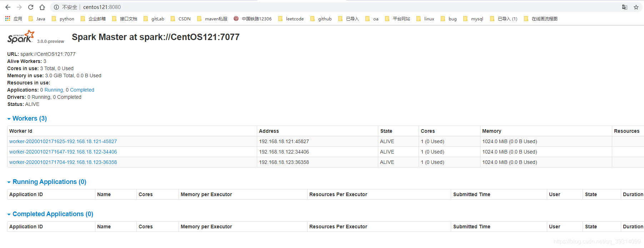Open the 已导入 (1) bookmark folder

504,19
